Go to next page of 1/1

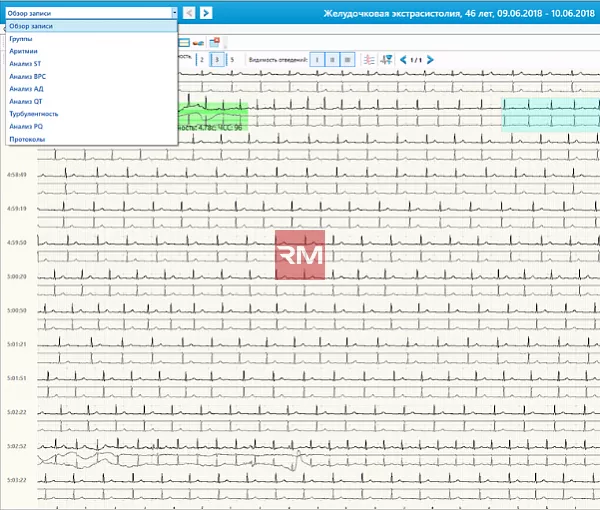(x=430, y=60)
